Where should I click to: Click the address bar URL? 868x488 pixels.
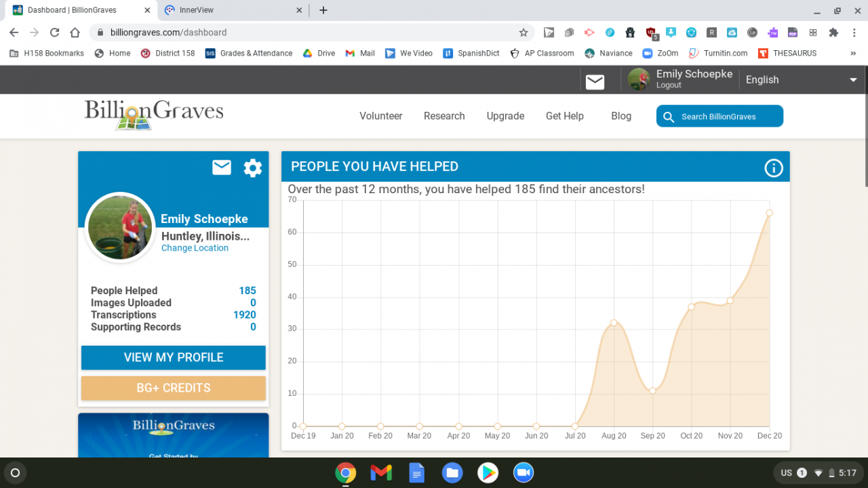tap(169, 33)
